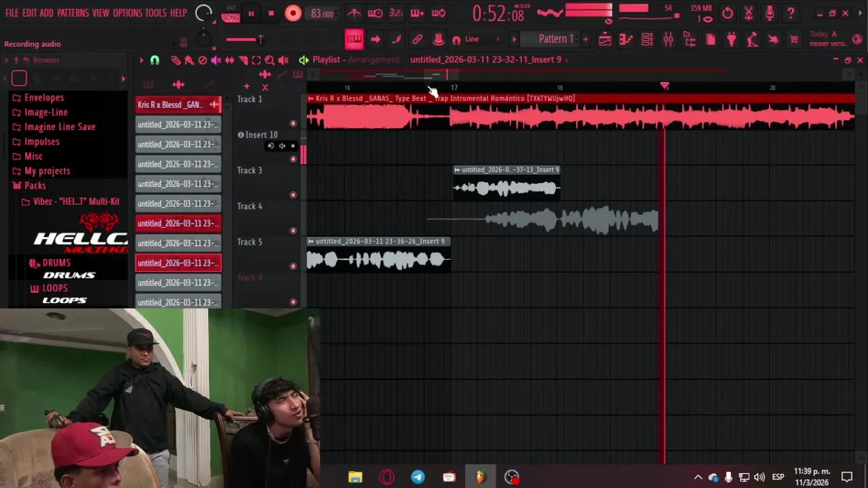The height and width of the screenshot is (488, 868).
Task: Mute Track 5 with its red dot
Action: 293,266
